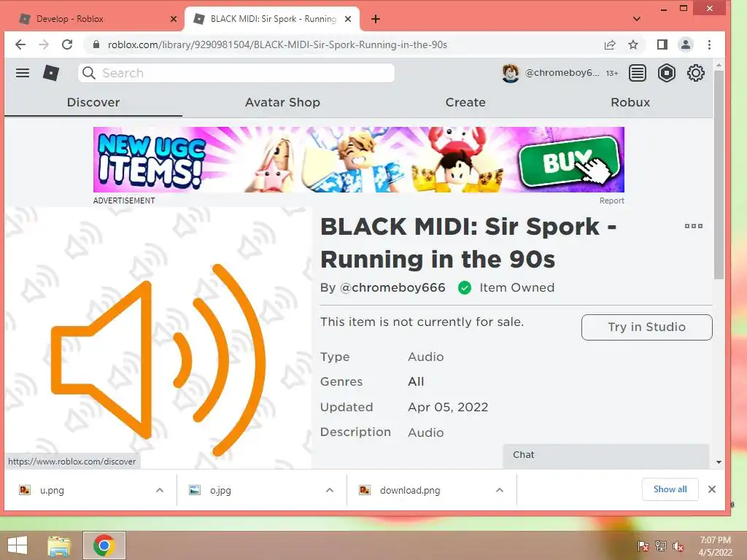This screenshot has width=747, height=560.
Task: Click the green Item Owned checkmark
Action: tap(465, 287)
